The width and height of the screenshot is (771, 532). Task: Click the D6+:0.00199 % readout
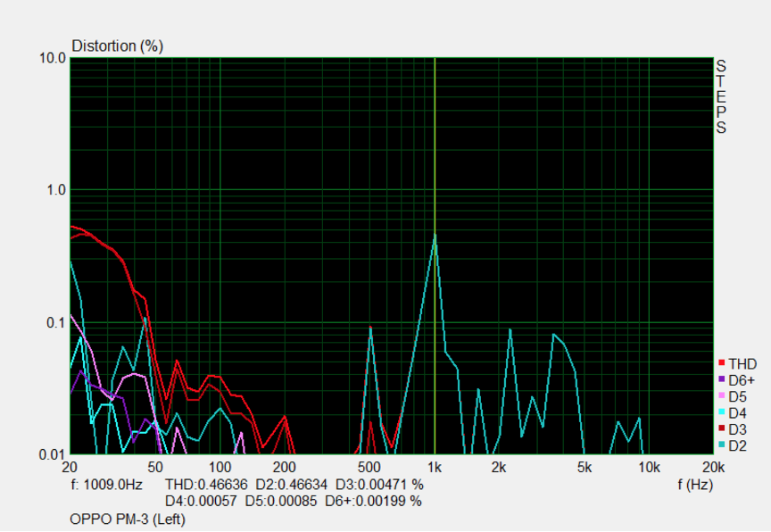point(373,501)
